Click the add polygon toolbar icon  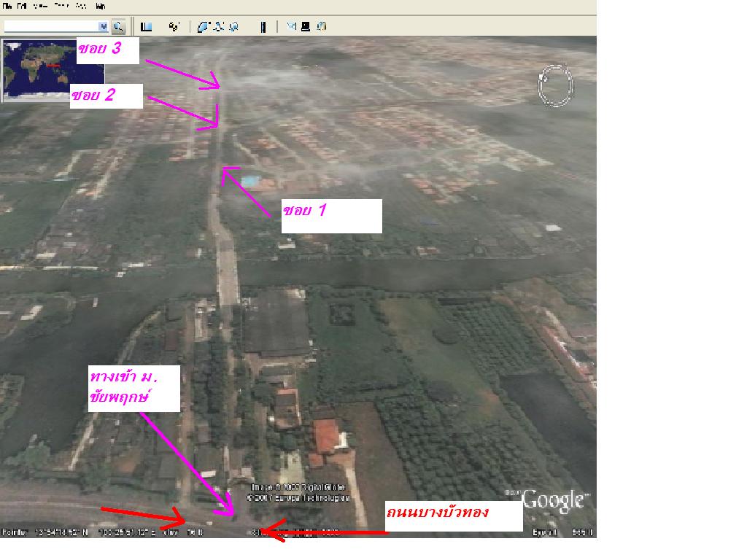204,27
